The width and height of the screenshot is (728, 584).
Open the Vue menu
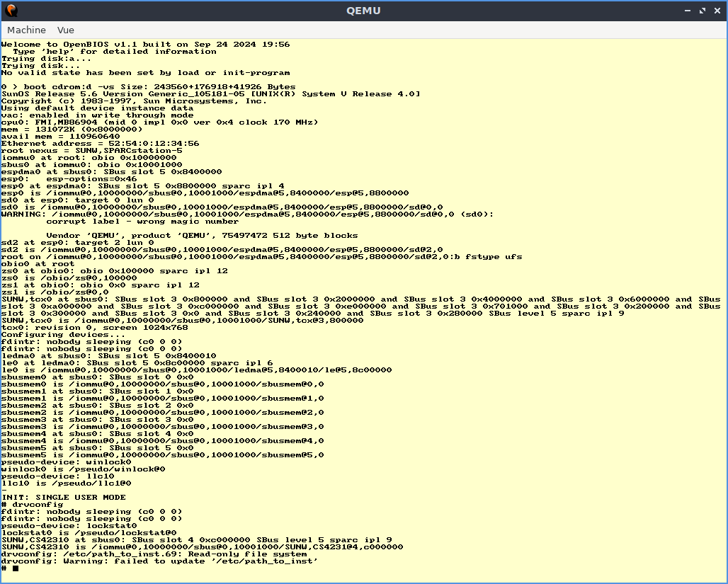click(65, 30)
